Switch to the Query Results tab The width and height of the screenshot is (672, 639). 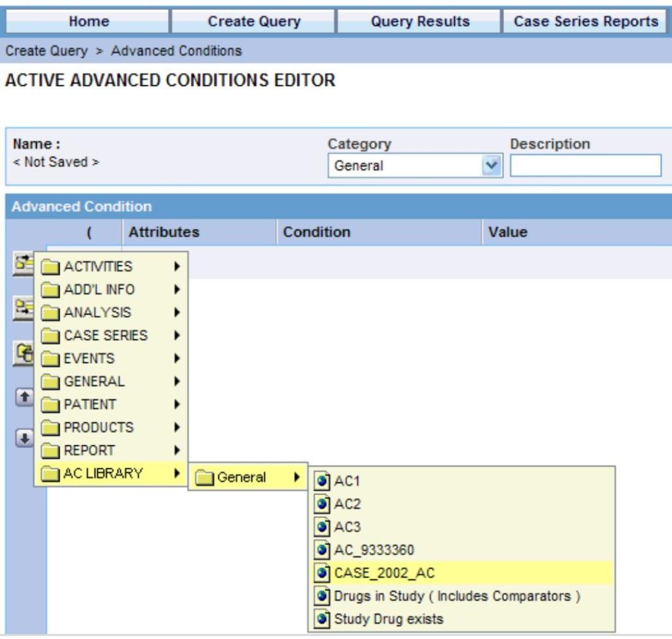click(418, 20)
